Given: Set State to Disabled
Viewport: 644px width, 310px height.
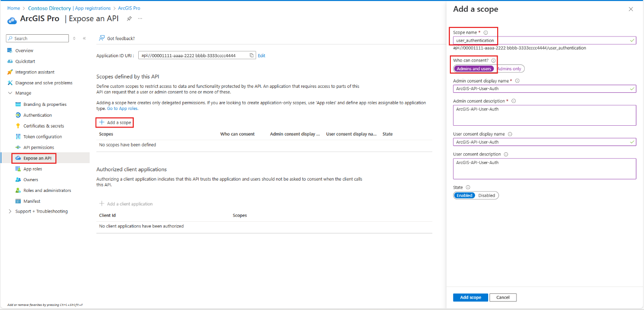Looking at the screenshot, I should tap(486, 196).
